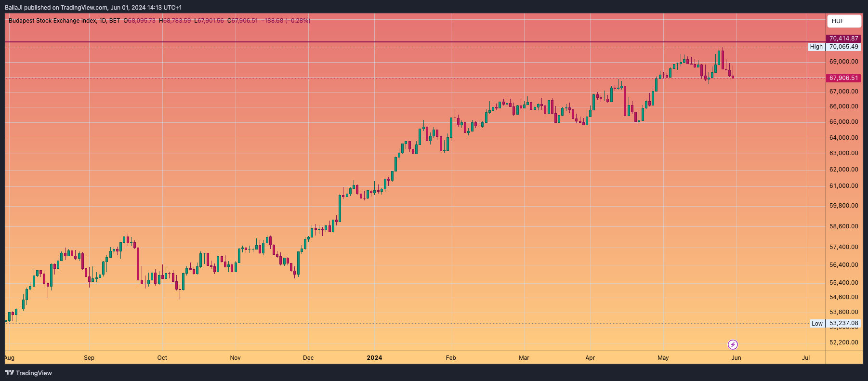Click the 61,000.00 price axis label
This screenshot has height=381, width=868.
tap(844, 186)
